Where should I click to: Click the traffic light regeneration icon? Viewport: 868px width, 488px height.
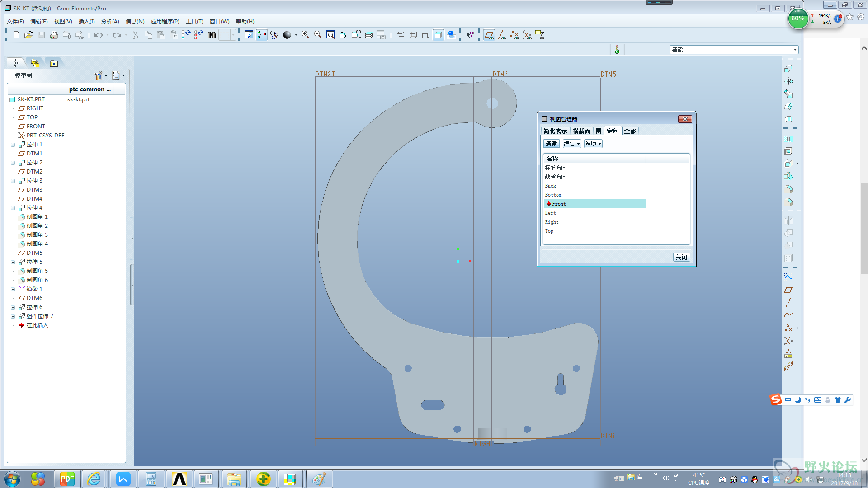click(x=617, y=50)
